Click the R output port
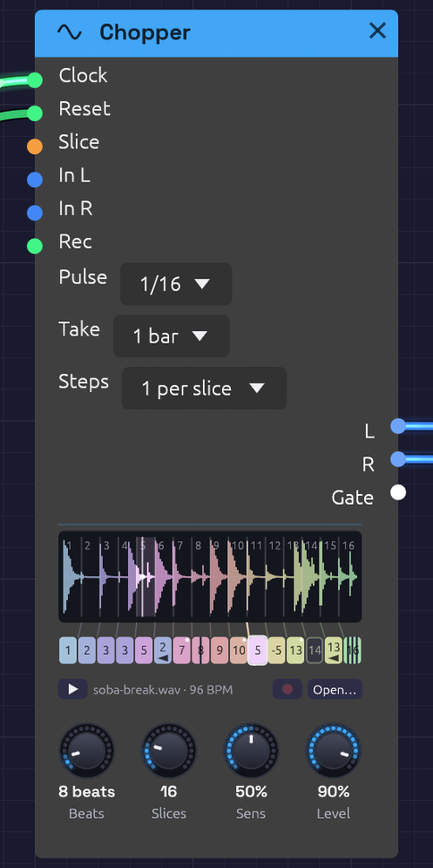Image resolution: width=433 pixels, height=868 pixels. pyautogui.click(x=398, y=459)
